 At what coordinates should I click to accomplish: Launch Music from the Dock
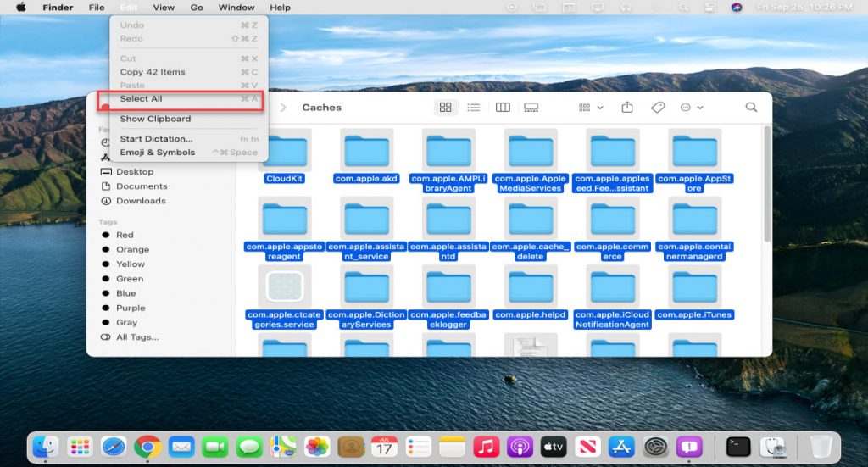tap(486, 447)
